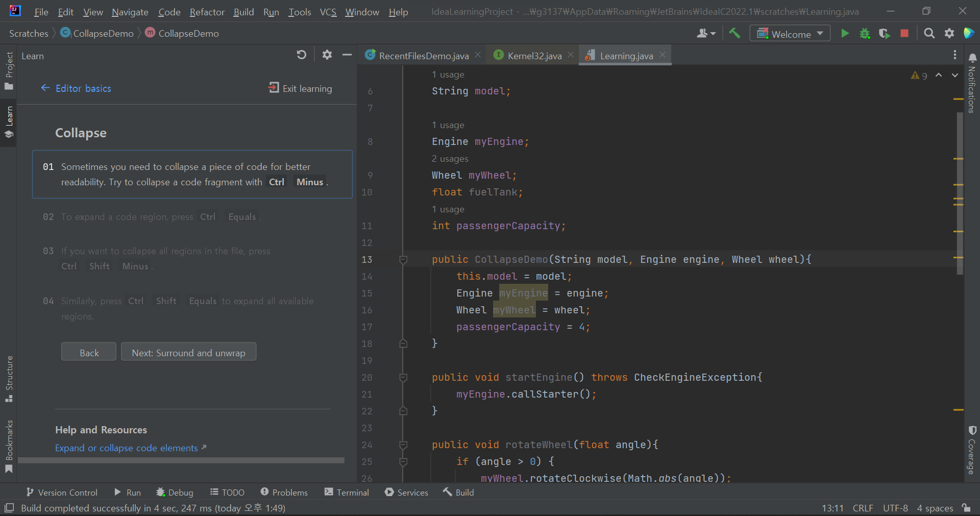The height and width of the screenshot is (516, 980).
Task: Start Debug with the bug icon
Action: click(865, 34)
